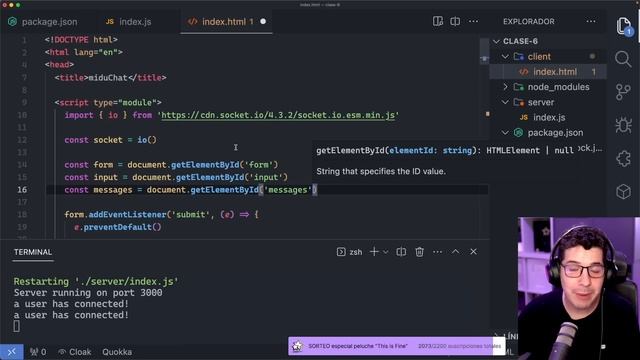Collapse the client folder chevron

(505, 56)
